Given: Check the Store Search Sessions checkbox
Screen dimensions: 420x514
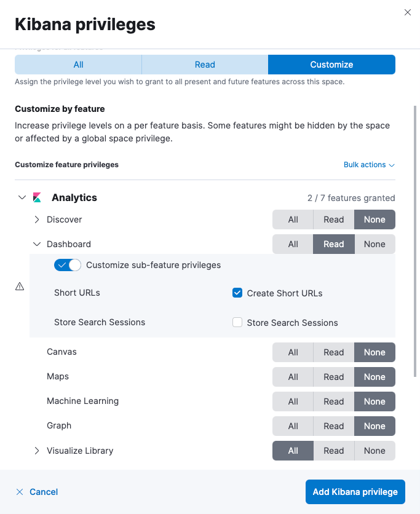Looking at the screenshot, I should coord(237,322).
